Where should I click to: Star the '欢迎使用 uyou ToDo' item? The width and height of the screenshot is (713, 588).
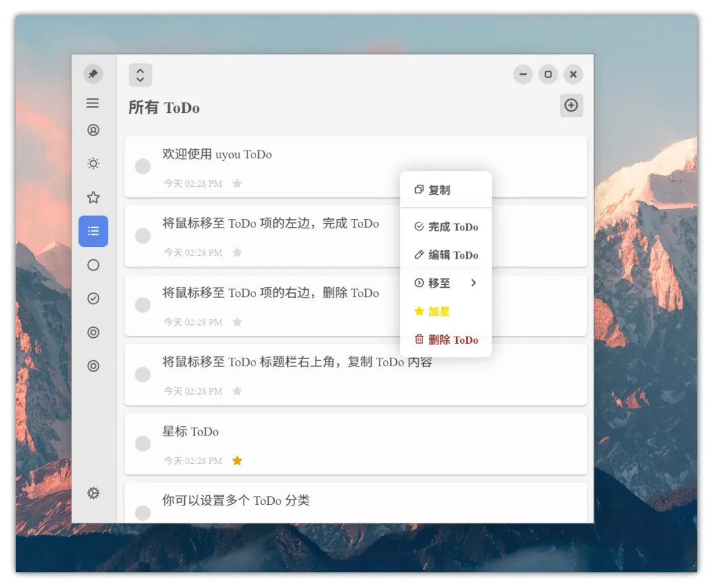click(x=237, y=183)
